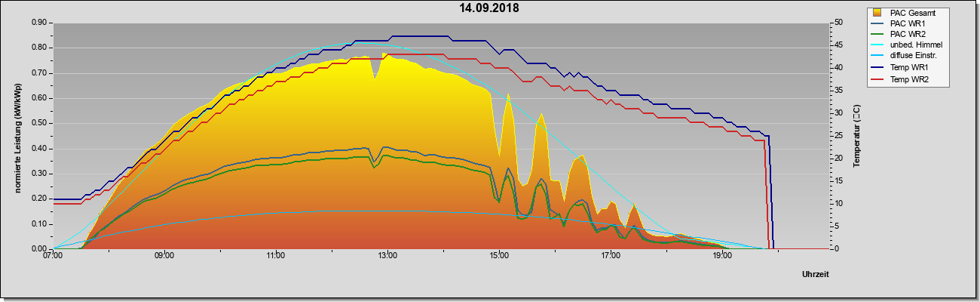
Task: Click the 13:00 time axis label
Action: tap(387, 257)
